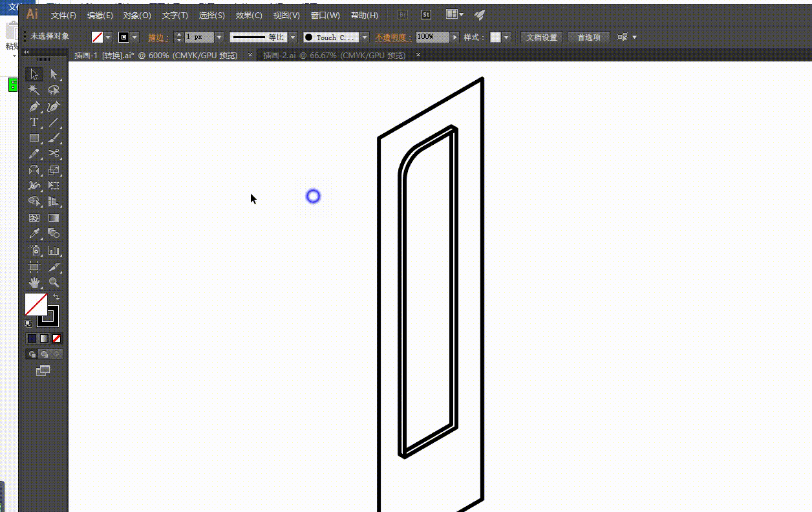Viewport: 812px width, 512px height.
Task: Select the Selection (black arrow) tool
Action: (x=34, y=74)
